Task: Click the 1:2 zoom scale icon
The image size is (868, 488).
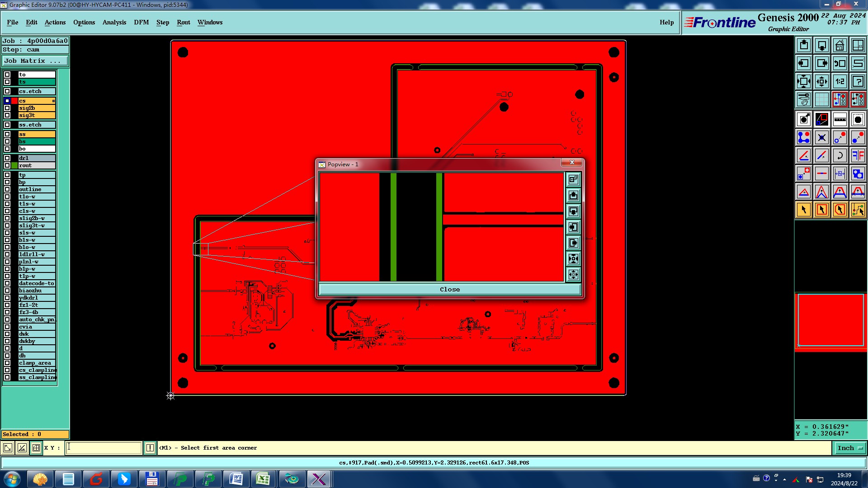Action: click(x=840, y=81)
